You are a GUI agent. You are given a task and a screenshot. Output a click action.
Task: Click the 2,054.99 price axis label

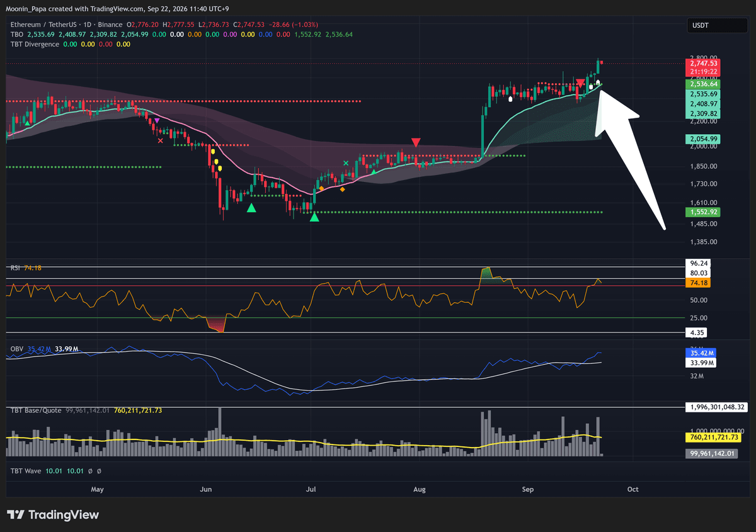(704, 139)
